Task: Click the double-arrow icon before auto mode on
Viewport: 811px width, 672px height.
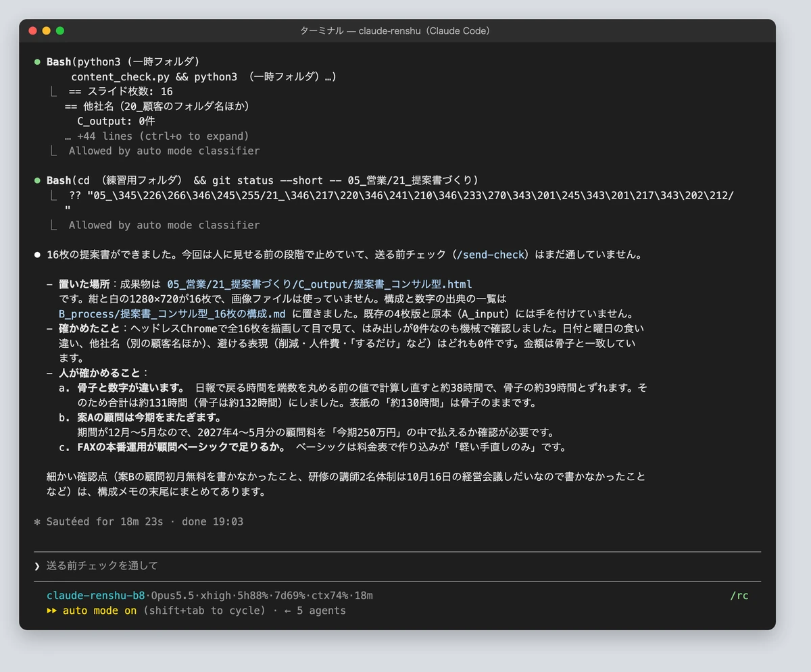Action: tap(51, 611)
